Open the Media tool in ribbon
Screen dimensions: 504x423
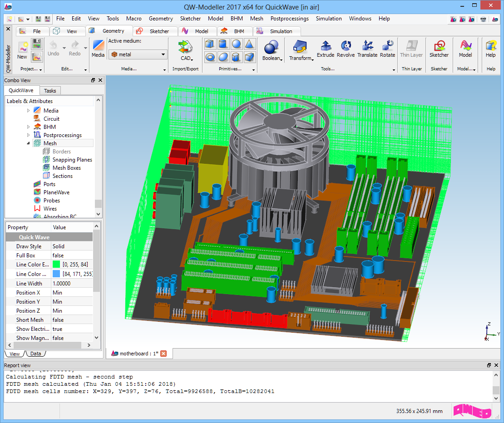[98, 49]
